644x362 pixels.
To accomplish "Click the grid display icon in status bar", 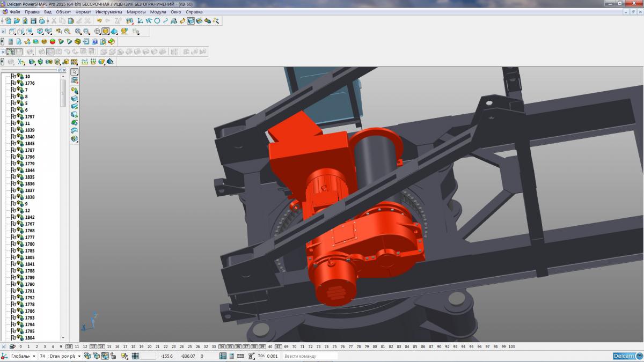I will pos(135,356).
